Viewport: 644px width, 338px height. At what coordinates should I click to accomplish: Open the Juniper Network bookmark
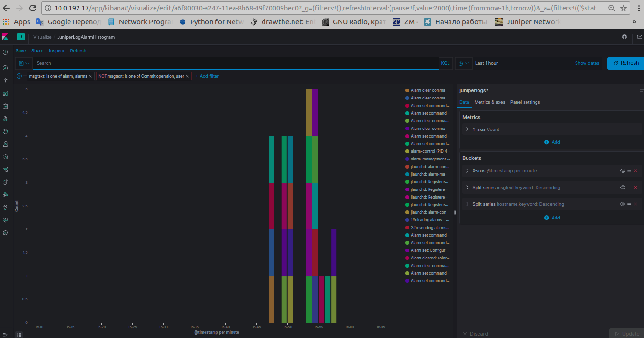click(528, 22)
